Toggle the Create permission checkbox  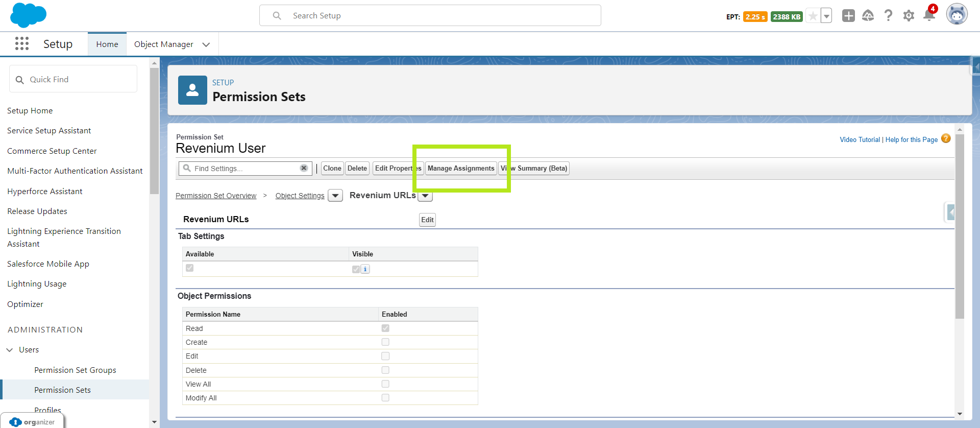(x=385, y=342)
